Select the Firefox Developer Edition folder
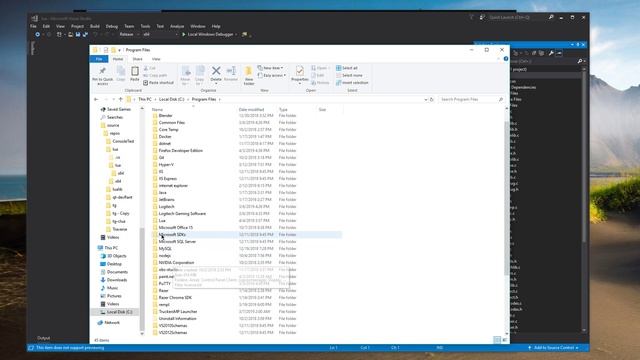The width and height of the screenshot is (640, 360). pyautogui.click(x=181, y=150)
